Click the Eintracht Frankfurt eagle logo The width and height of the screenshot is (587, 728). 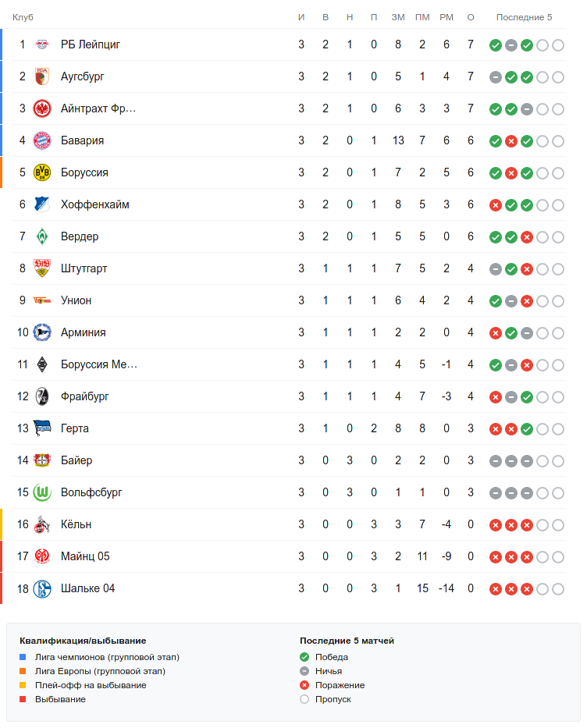coord(42,109)
